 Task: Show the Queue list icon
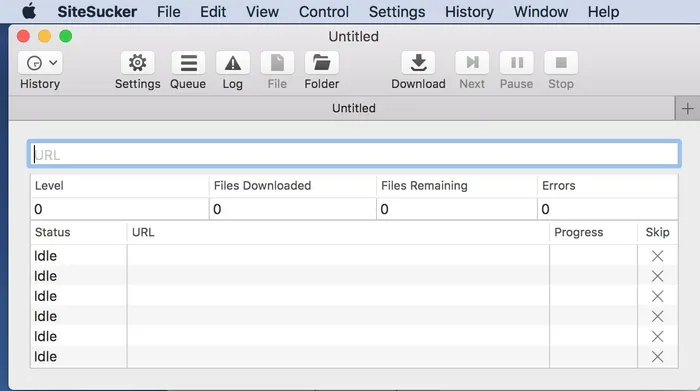(188, 63)
